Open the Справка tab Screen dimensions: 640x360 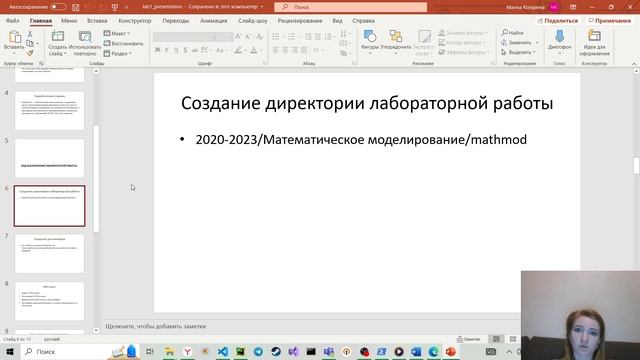[363, 20]
